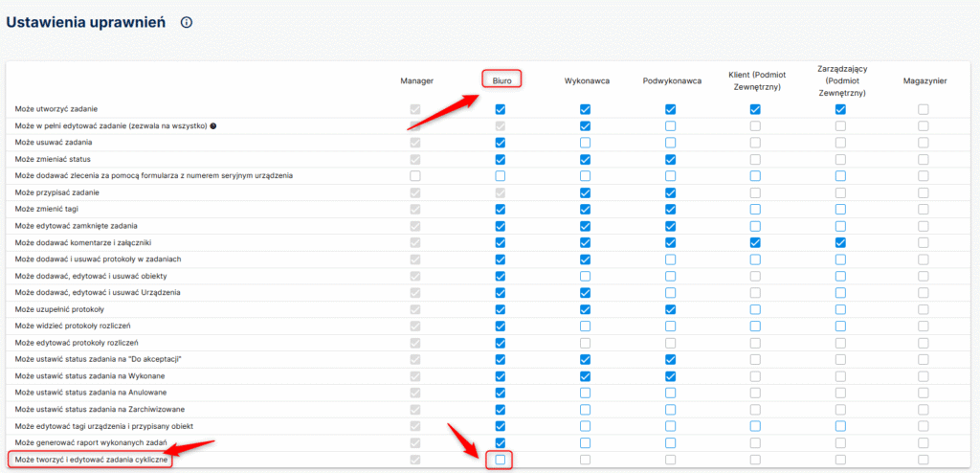Toggle Wykonawca checkbox for "status zadania na Wykonane"
980x473 pixels.
pyautogui.click(x=585, y=376)
